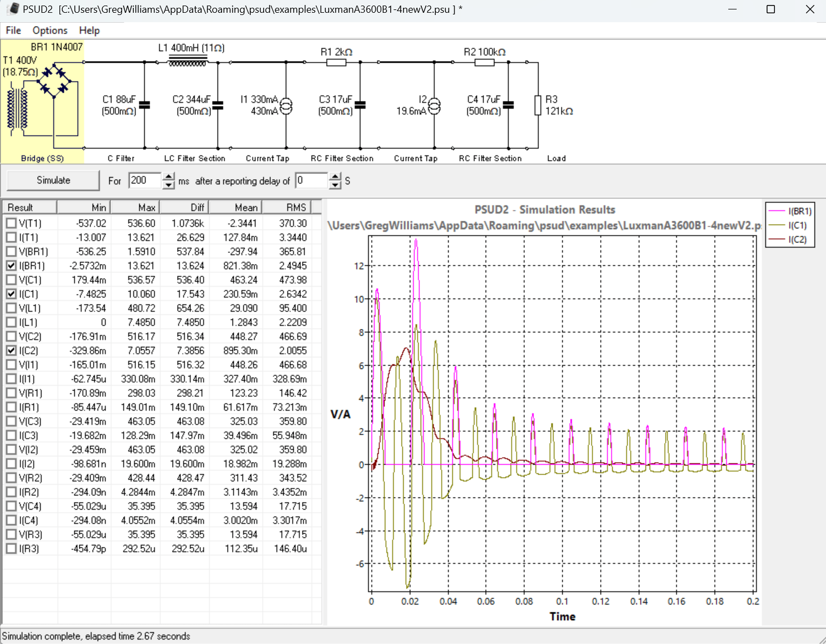The width and height of the screenshot is (826, 644).
Task: Uncheck the I(C2) result checkbox
Action: click(x=11, y=351)
